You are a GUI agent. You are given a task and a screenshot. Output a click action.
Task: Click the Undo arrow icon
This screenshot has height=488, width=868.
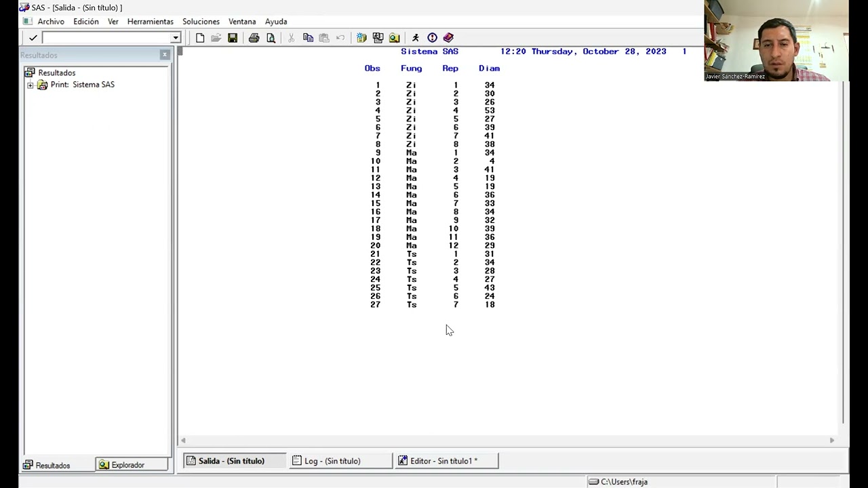[x=340, y=38]
